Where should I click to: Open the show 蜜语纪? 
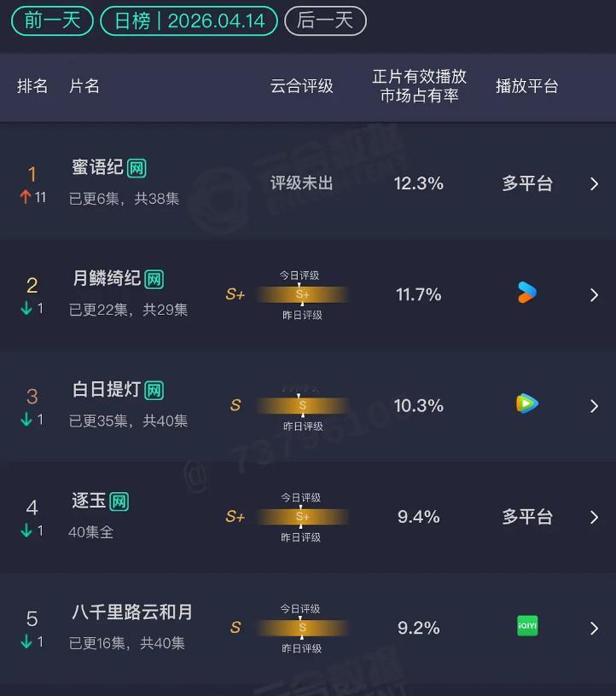click(98, 167)
